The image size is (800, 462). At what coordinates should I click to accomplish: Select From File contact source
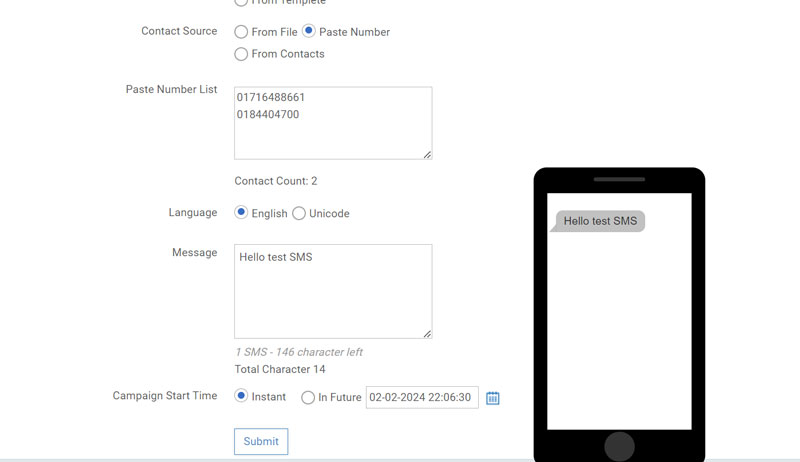tap(241, 32)
